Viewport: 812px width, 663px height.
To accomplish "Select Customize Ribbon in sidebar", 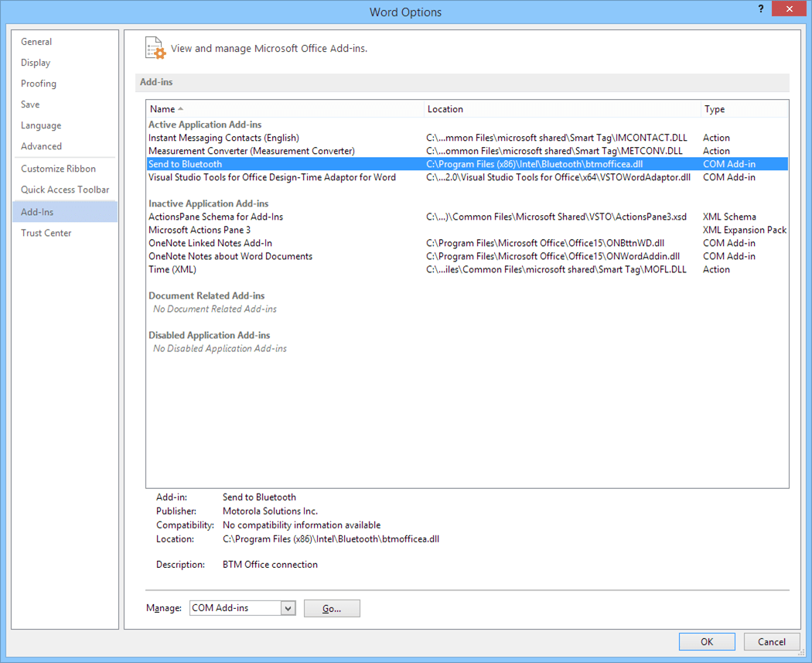I will (59, 169).
